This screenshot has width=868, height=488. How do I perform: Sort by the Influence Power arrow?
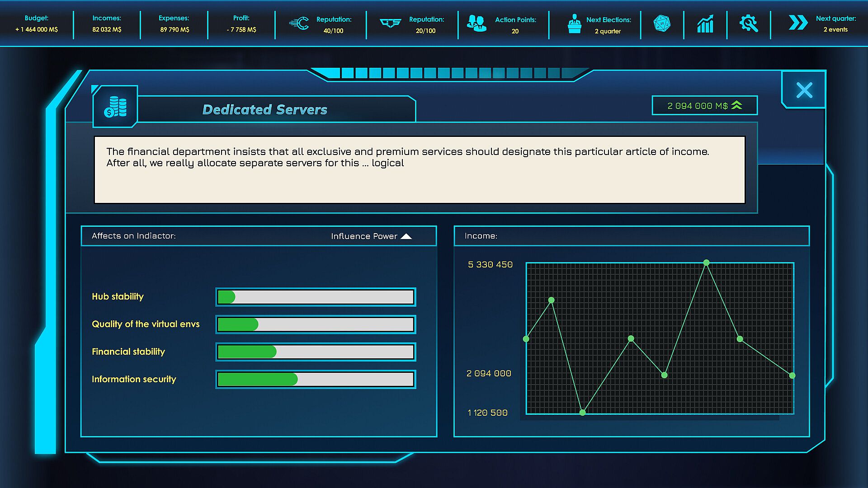[x=406, y=236]
